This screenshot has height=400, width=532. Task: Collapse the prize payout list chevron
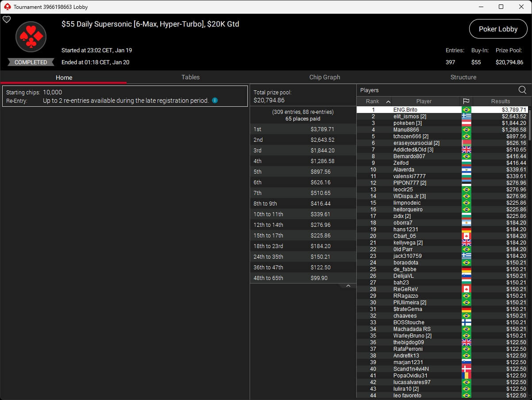(348, 286)
